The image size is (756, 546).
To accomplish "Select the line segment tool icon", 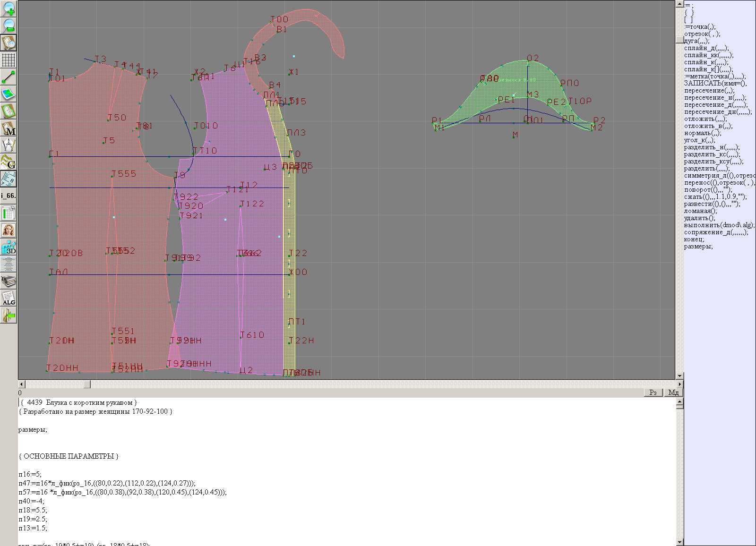I will click(x=9, y=77).
